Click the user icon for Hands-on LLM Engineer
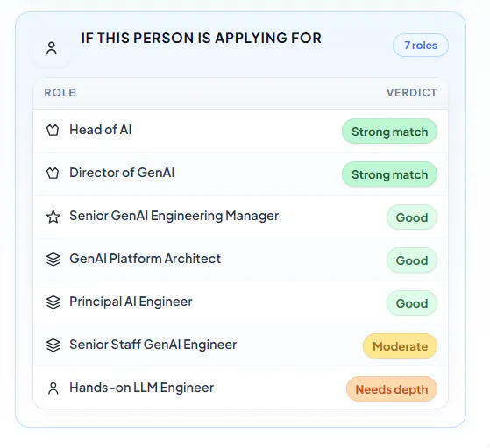This screenshot has width=490, height=448. pyautogui.click(x=53, y=388)
